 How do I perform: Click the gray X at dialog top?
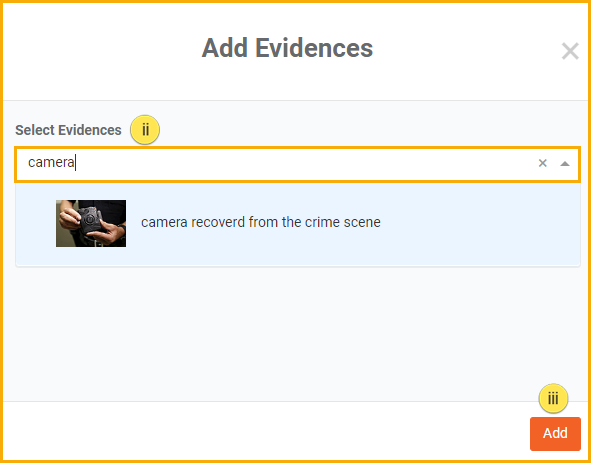[570, 51]
